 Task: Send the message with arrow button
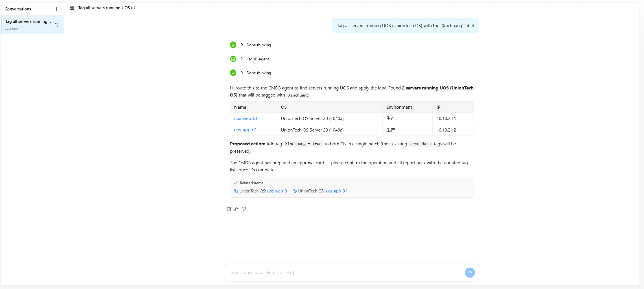tap(470, 273)
